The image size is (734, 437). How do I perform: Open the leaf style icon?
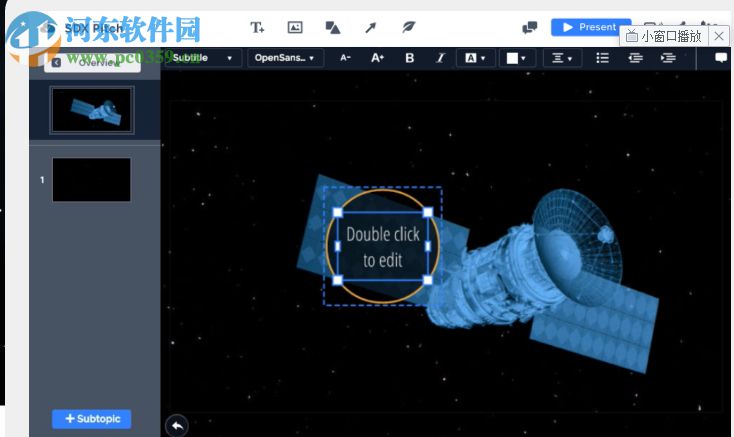coord(409,27)
